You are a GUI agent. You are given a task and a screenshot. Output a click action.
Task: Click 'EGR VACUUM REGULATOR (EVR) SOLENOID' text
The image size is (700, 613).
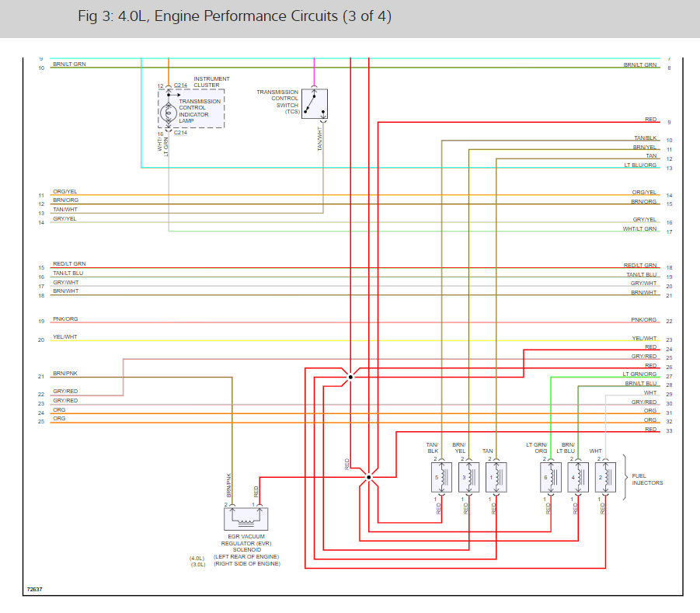tap(246, 543)
